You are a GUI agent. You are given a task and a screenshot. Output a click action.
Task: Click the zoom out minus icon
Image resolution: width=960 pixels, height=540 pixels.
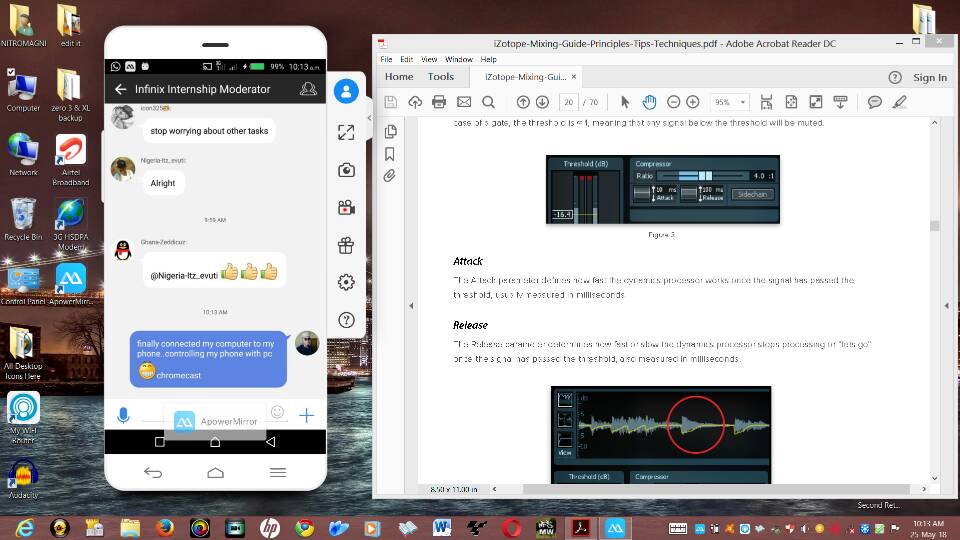pyautogui.click(x=673, y=102)
